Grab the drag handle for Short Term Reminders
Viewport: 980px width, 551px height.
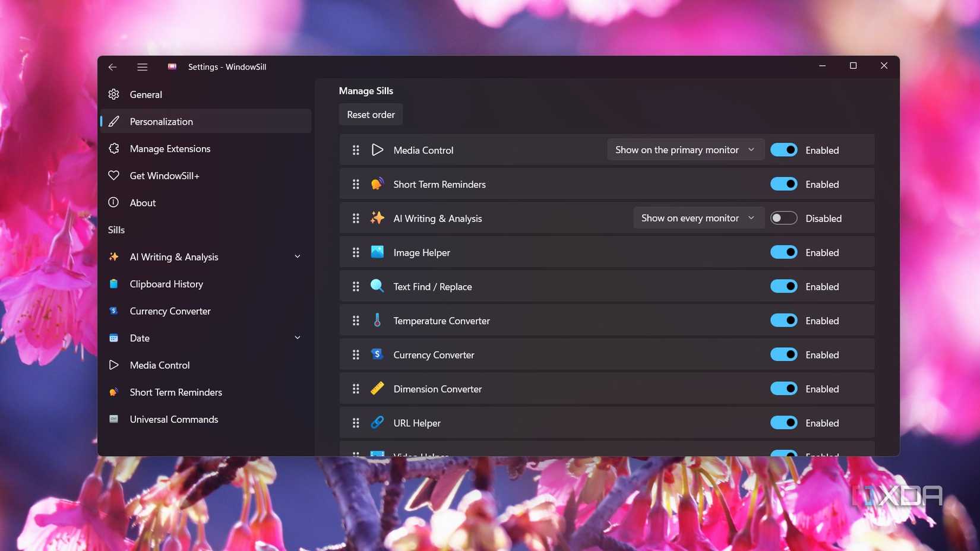(x=356, y=184)
